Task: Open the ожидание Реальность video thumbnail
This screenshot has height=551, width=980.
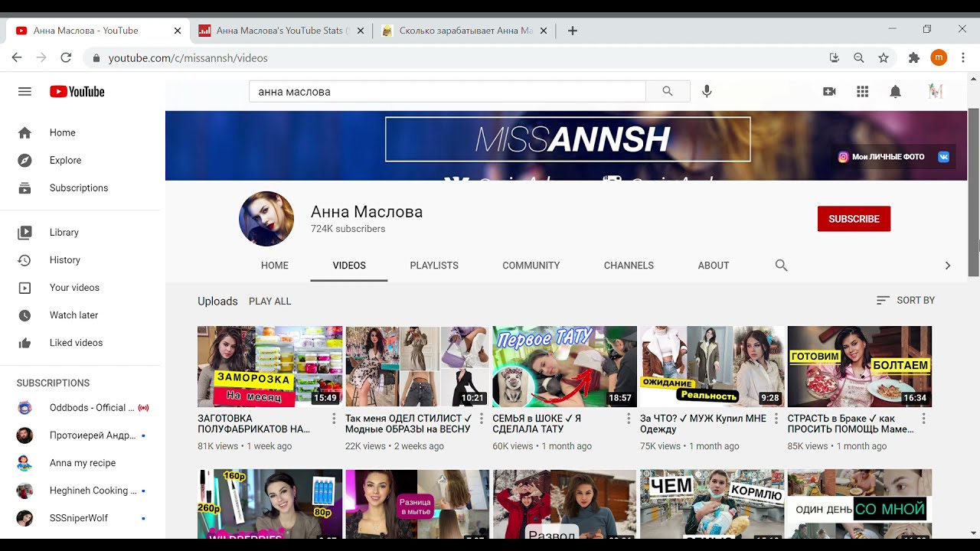Action: pyautogui.click(x=712, y=367)
